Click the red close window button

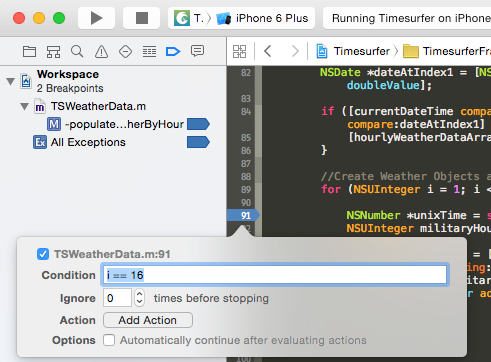tap(19, 18)
